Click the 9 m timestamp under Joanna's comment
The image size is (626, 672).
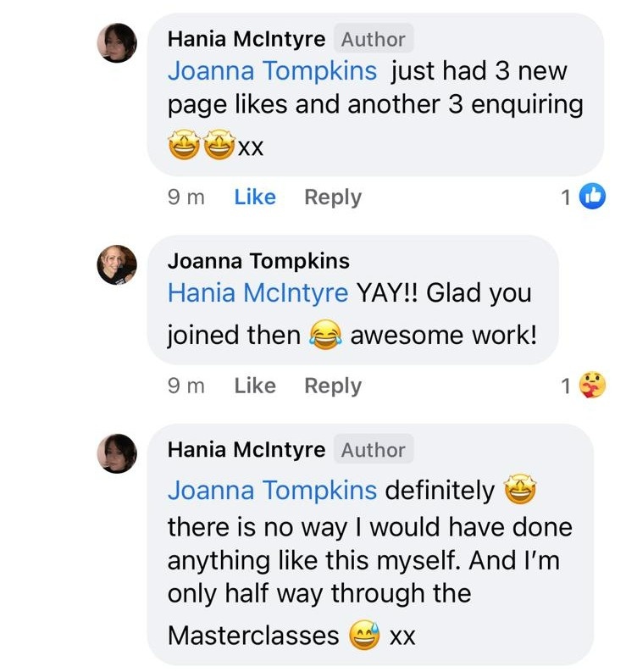186,386
